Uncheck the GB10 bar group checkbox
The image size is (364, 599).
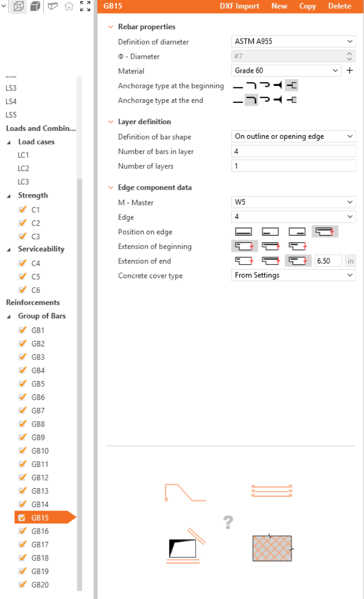click(22, 451)
